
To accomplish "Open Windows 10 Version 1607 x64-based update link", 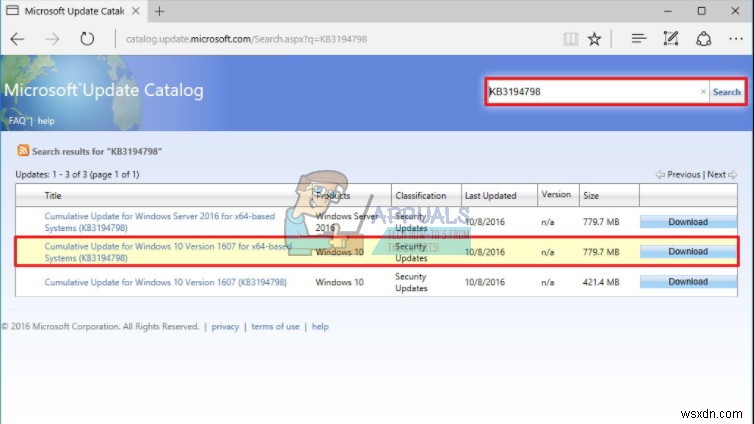I will (x=168, y=252).
